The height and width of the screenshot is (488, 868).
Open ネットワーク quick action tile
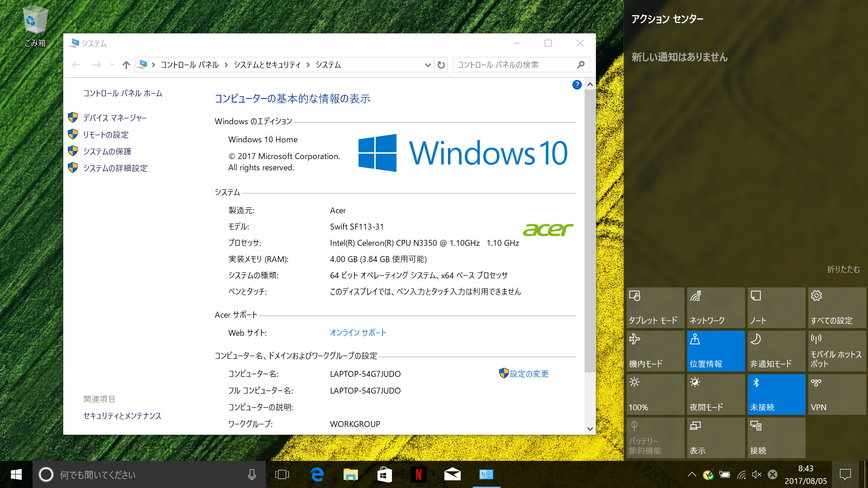[715, 307]
